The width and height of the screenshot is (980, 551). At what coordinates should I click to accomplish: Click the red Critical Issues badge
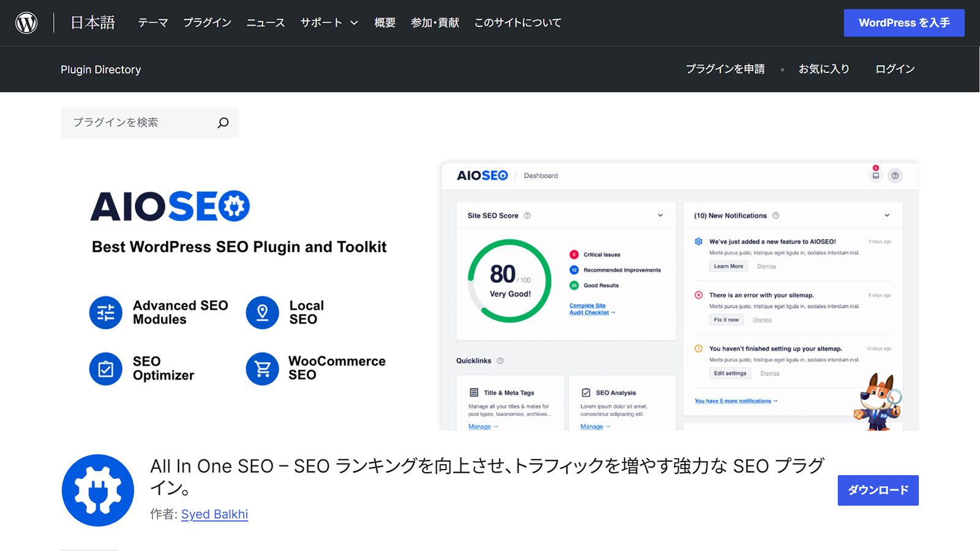574,255
